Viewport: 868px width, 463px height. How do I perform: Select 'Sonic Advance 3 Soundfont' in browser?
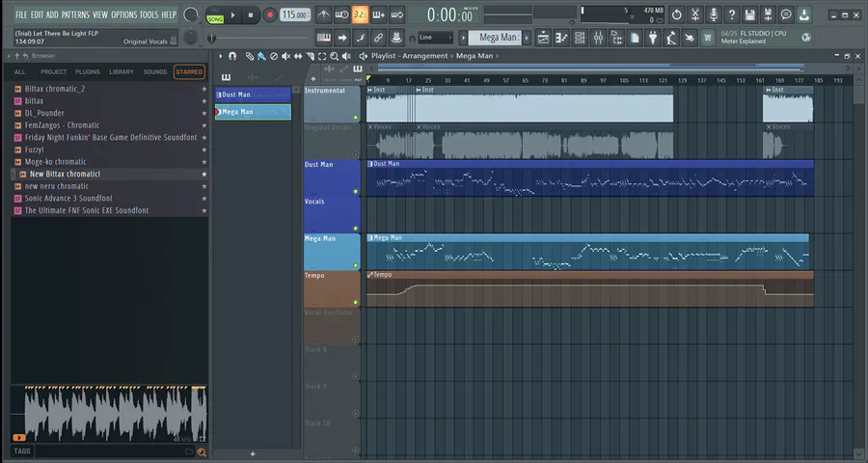(68, 199)
